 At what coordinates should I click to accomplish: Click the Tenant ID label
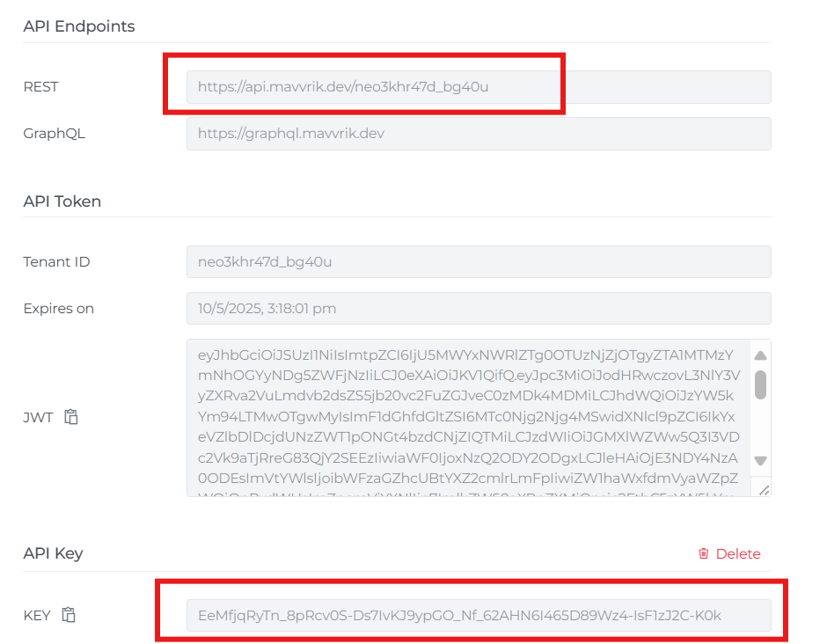[x=56, y=262]
